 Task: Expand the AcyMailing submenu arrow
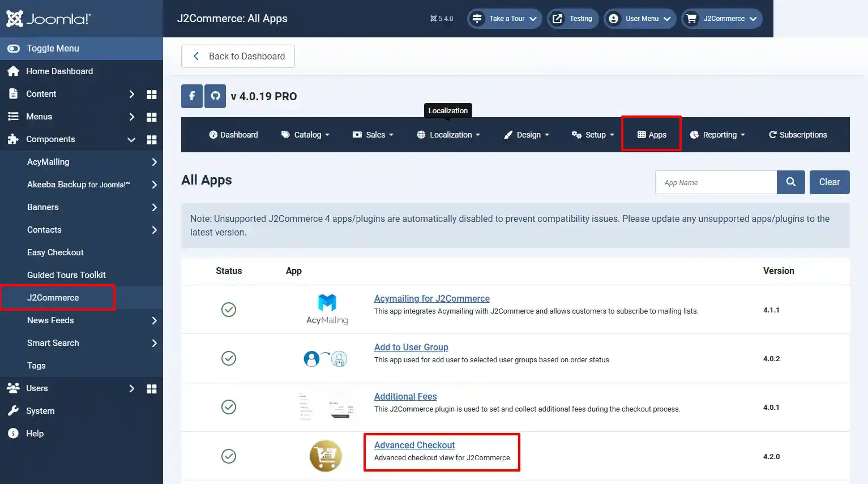(x=154, y=162)
